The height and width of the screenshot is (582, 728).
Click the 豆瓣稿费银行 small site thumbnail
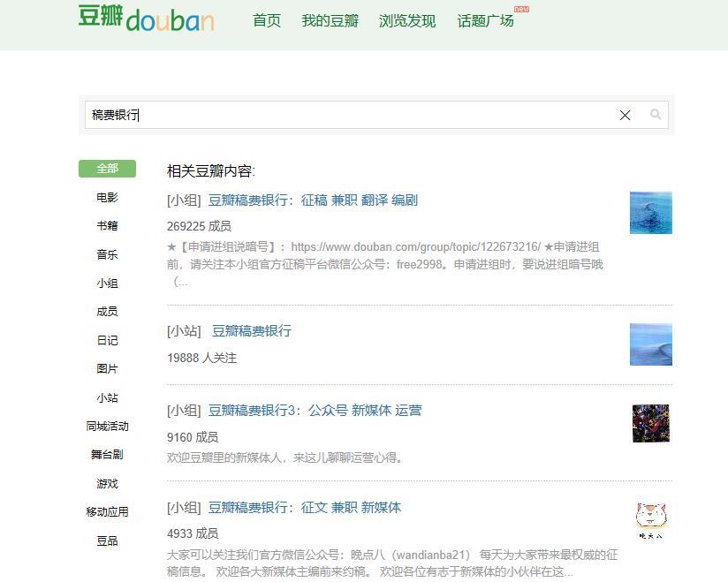point(650,344)
